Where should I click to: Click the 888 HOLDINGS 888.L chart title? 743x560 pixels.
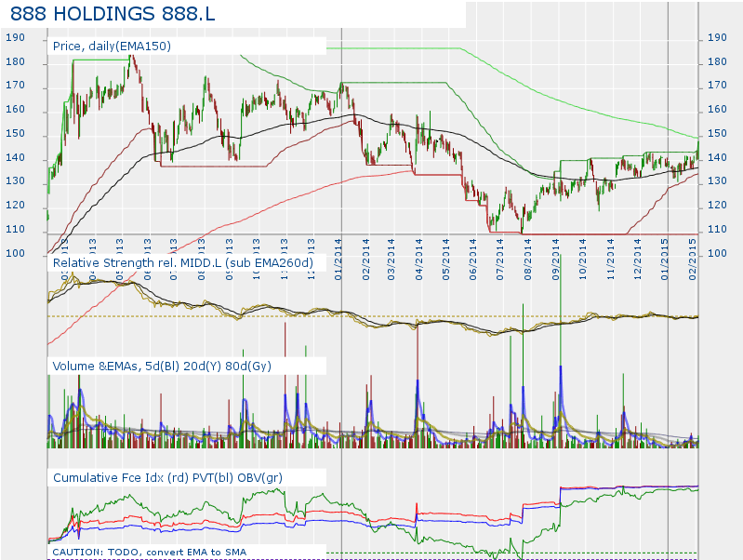coord(113,14)
